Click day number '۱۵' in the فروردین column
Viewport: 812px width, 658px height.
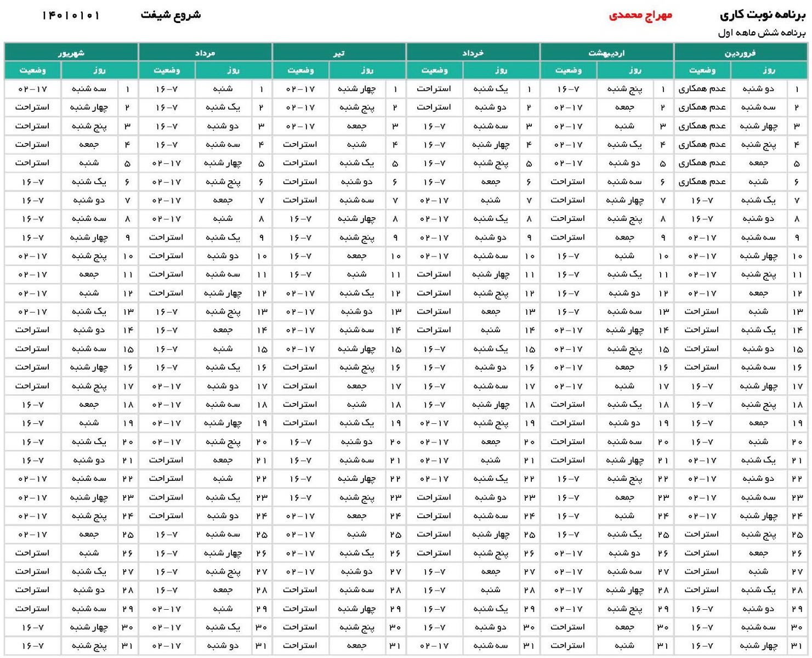[797, 349]
